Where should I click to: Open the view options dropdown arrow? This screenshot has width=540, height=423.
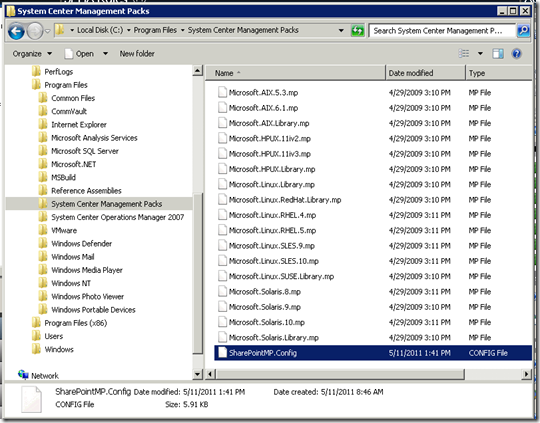(480, 54)
